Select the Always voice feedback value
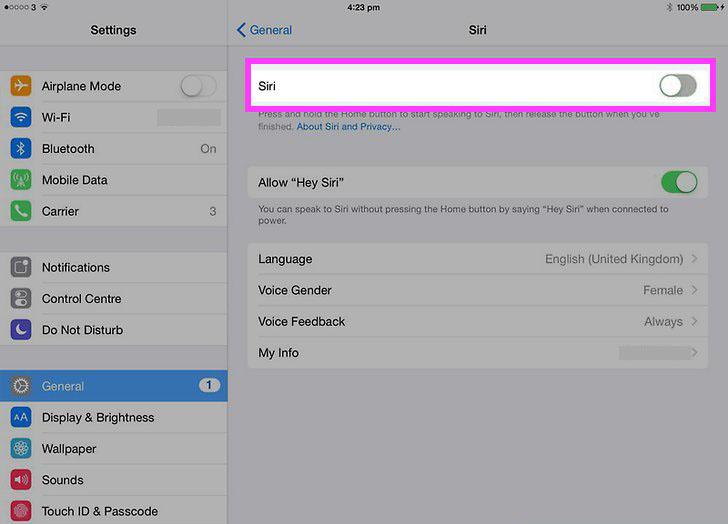 pos(663,322)
